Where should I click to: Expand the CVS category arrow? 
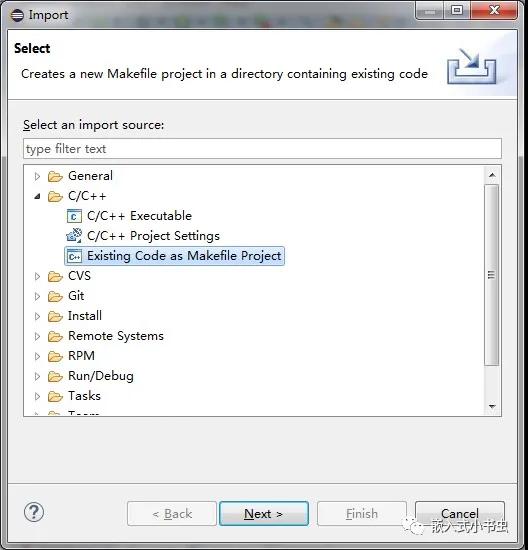pos(37,276)
